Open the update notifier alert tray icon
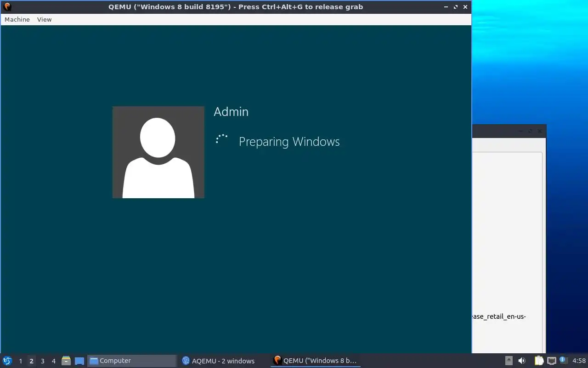The image size is (588, 368). [564, 361]
